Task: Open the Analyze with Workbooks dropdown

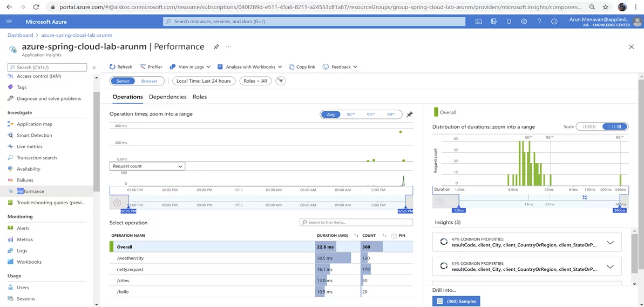Action: point(249,66)
